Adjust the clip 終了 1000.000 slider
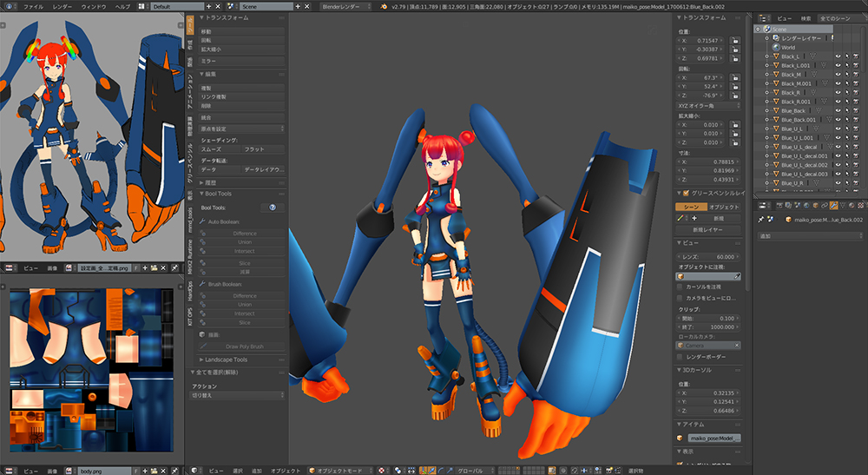Viewport: 868px width, 475px height. (708, 327)
